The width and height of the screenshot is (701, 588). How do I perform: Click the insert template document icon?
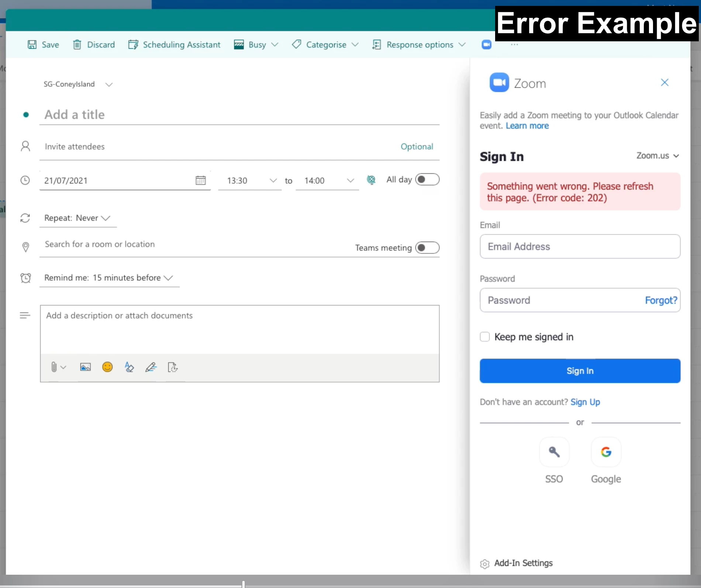(173, 367)
